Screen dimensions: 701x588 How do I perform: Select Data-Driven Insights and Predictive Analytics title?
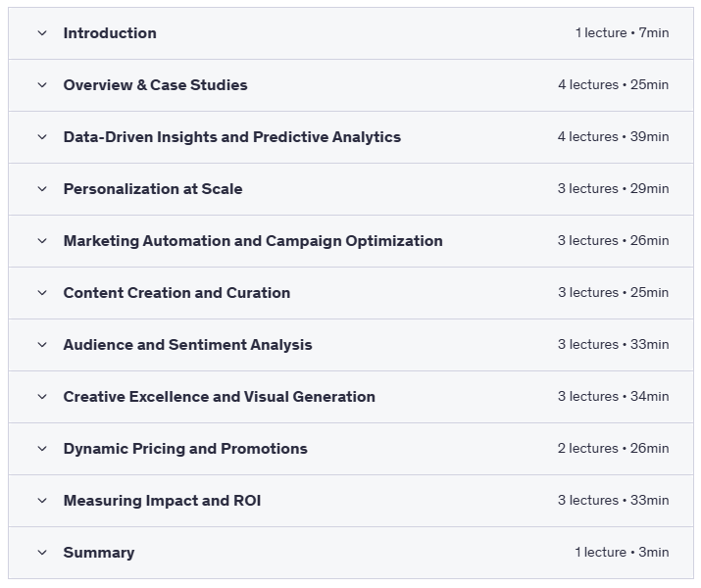(x=231, y=137)
